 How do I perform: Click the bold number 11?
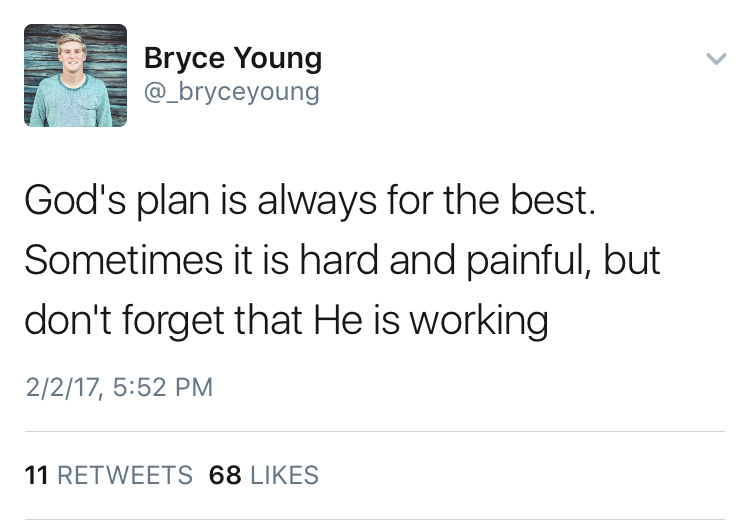click(36, 475)
